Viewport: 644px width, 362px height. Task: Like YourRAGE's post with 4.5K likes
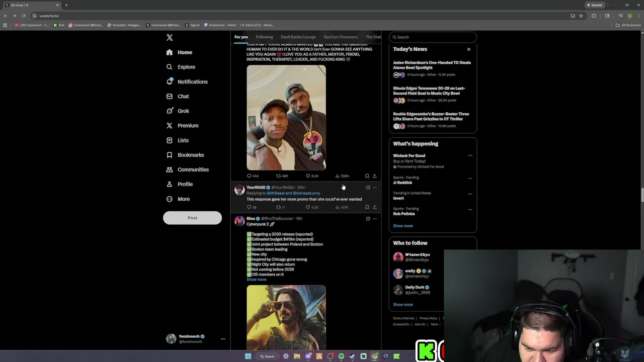(312, 207)
